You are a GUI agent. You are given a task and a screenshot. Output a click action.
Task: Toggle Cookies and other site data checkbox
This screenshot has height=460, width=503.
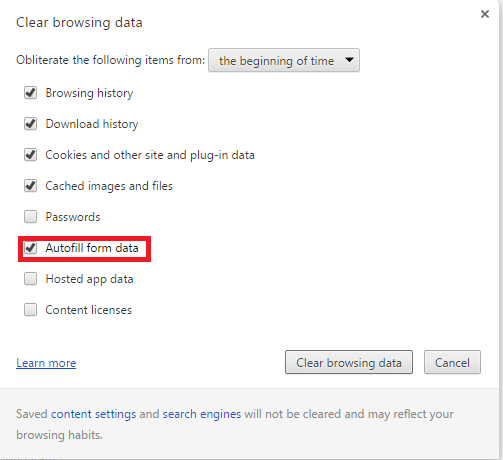tap(30, 155)
